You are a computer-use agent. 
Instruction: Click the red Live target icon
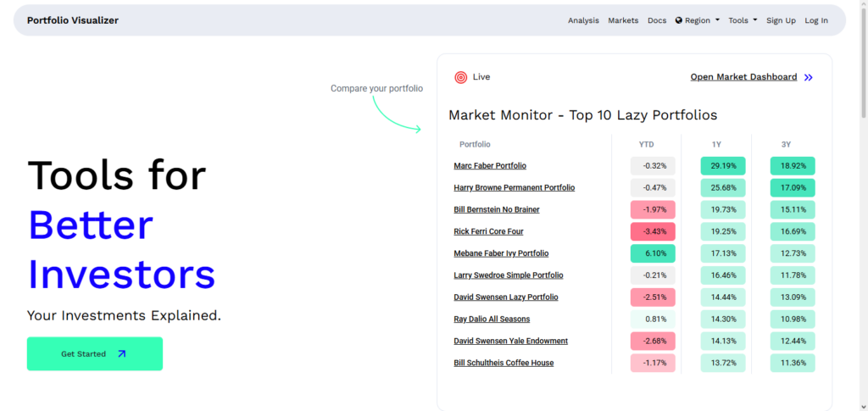[x=460, y=77]
